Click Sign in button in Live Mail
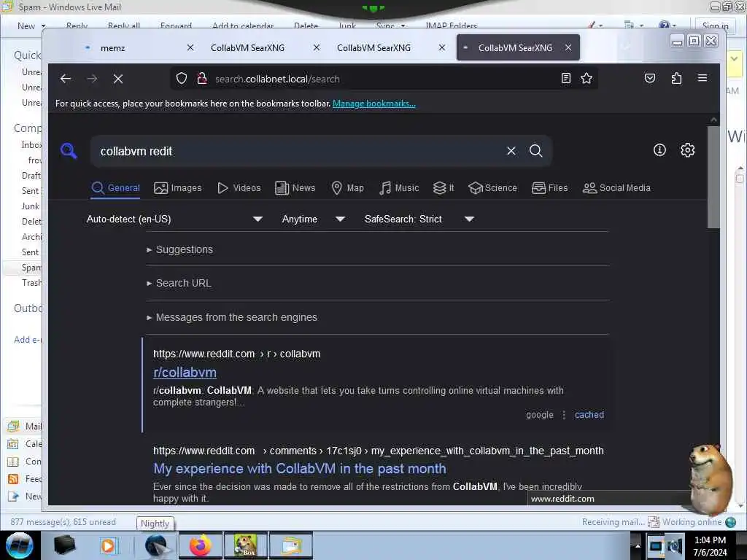The height and width of the screenshot is (560, 747). [x=715, y=26]
